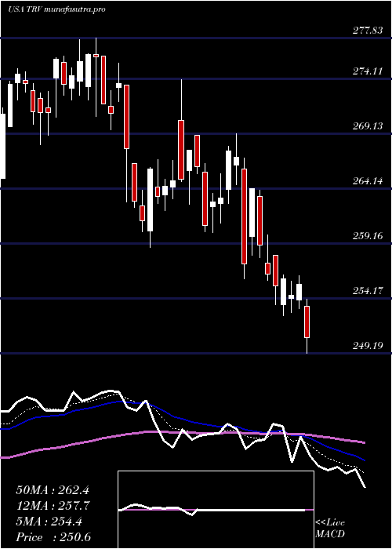This screenshot has width=392, height=549.
Task: Click the 254.17 price level label
Action: pos(368,291)
